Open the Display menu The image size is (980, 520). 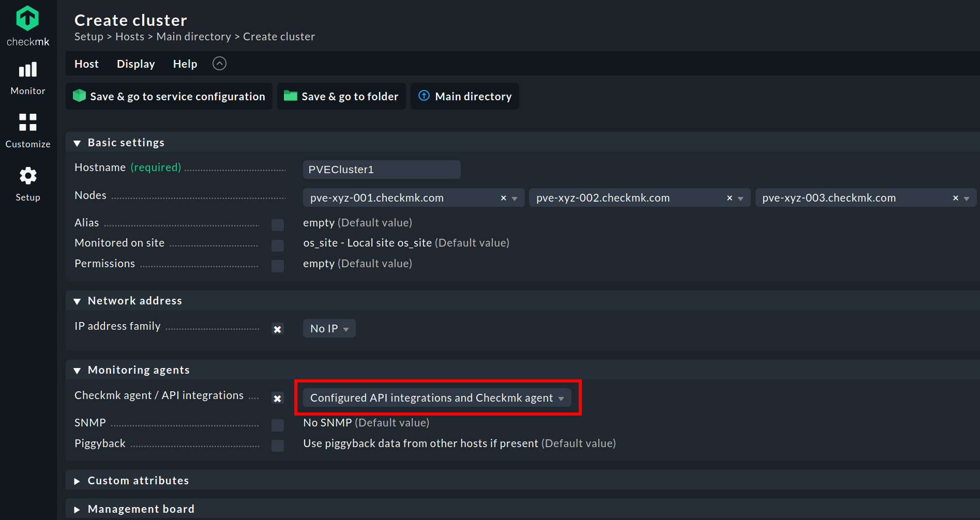(136, 64)
